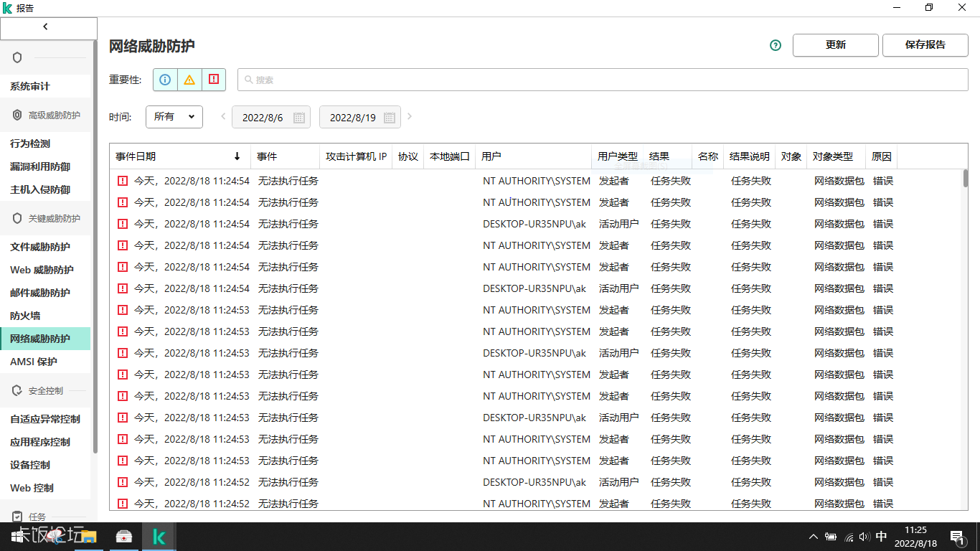
Task: Open AMSI 保护 report
Action: [x=45, y=362]
